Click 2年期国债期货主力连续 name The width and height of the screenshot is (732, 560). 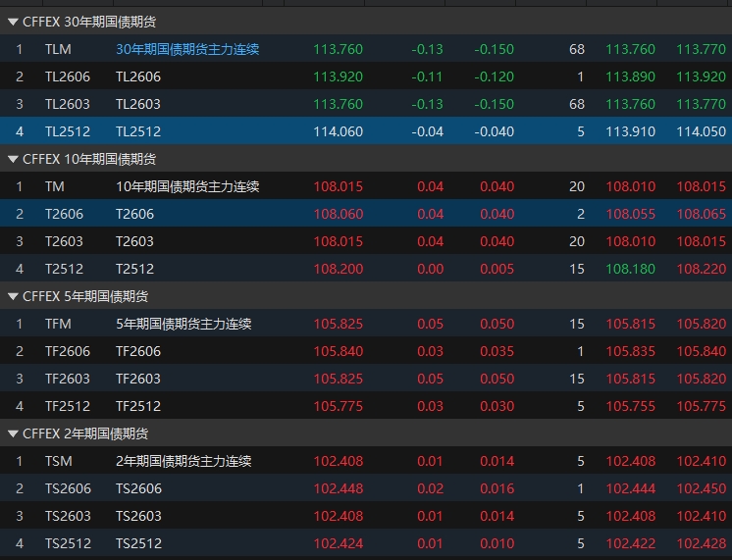click(x=183, y=461)
